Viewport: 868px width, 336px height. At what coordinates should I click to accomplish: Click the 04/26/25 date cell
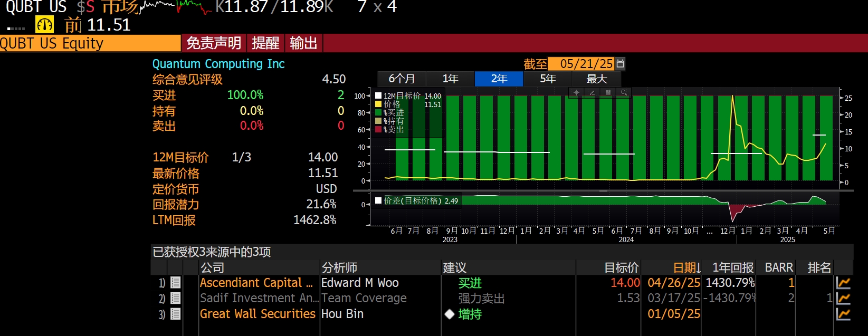[674, 283]
